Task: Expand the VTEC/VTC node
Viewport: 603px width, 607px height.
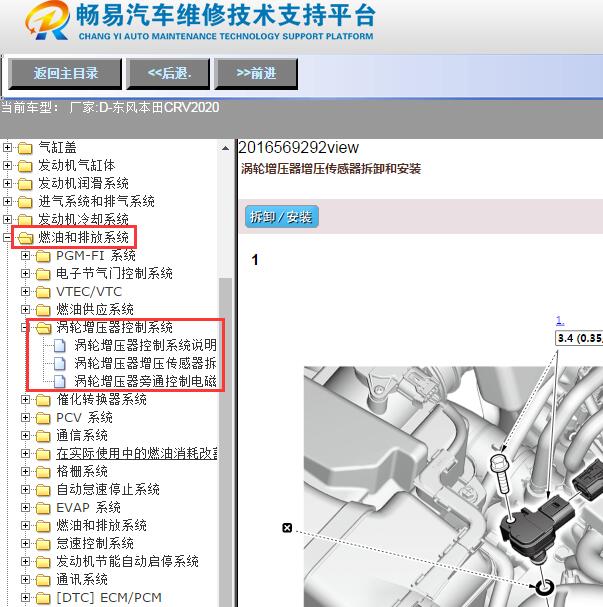Action: click(x=25, y=291)
